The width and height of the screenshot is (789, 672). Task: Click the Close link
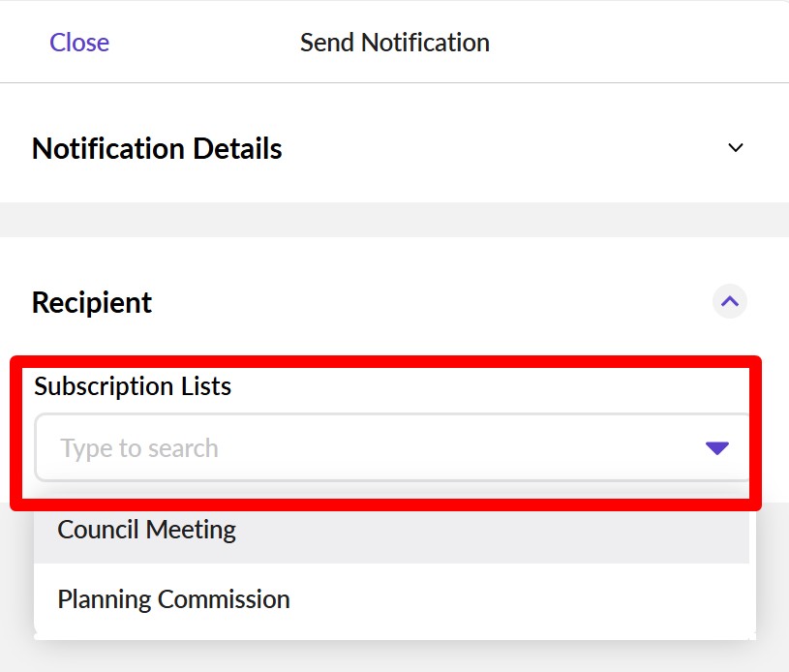79,43
